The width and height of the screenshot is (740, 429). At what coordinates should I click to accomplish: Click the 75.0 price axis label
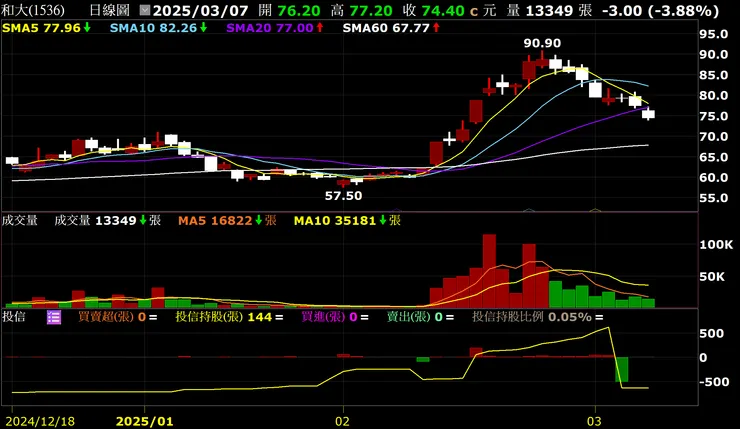pyautogui.click(x=714, y=116)
